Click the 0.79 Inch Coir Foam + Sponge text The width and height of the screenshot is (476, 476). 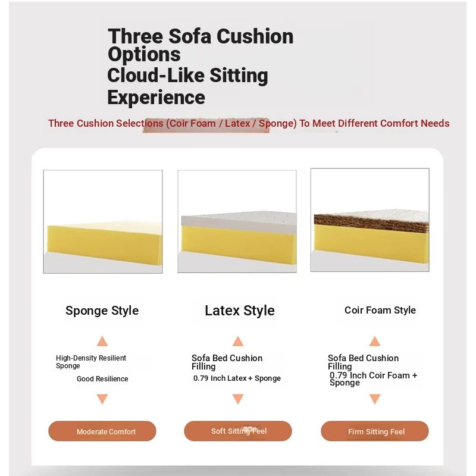pyautogui.click(x=374, y=379)
